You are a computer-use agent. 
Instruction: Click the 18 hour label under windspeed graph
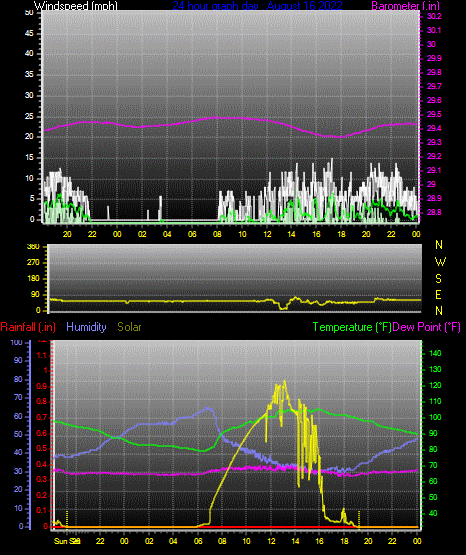coord(341,234)
